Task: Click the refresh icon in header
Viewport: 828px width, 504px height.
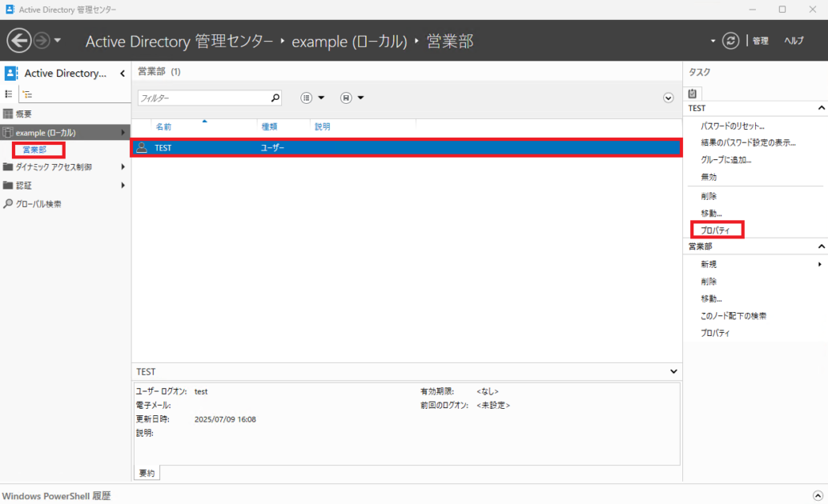Action: pos(731,41)
